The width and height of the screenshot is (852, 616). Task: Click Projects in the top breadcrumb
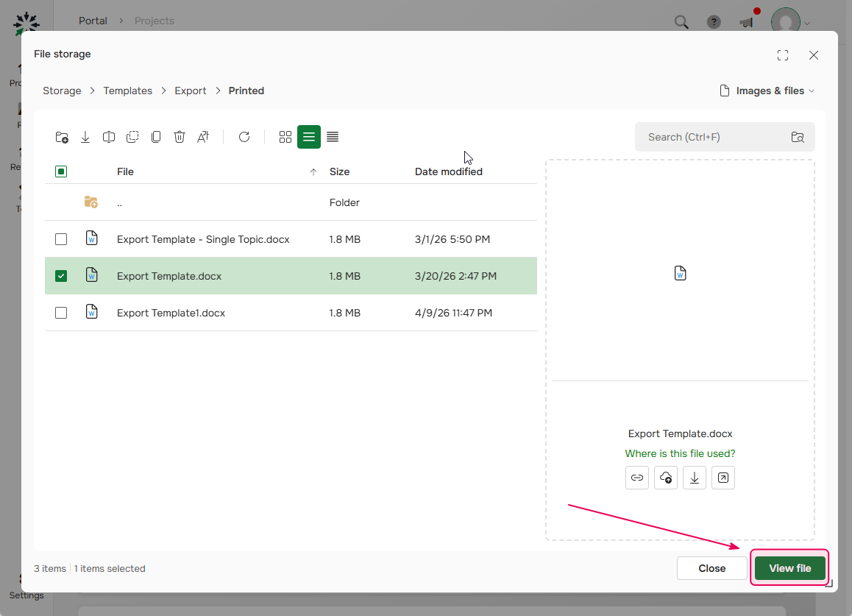tap(155, 21)
